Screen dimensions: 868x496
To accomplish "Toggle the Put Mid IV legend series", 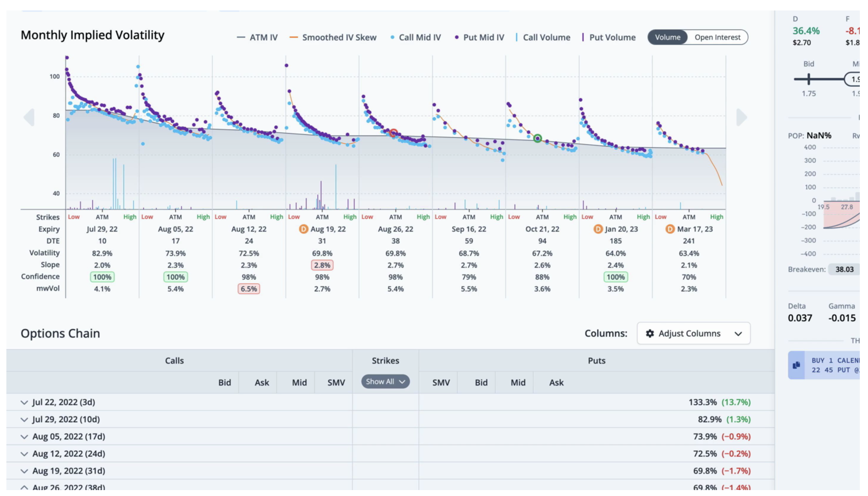I will [x=479, y=37].
